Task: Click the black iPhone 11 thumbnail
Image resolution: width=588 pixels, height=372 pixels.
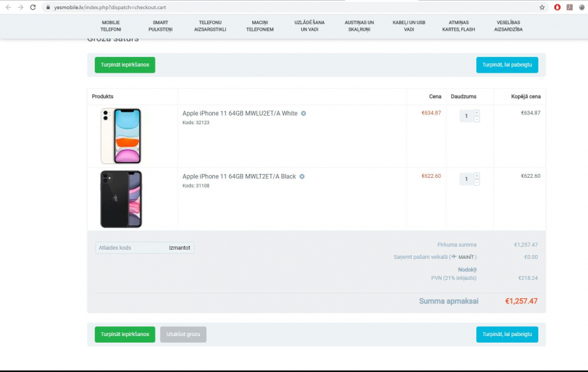Action: coord(121,199)
